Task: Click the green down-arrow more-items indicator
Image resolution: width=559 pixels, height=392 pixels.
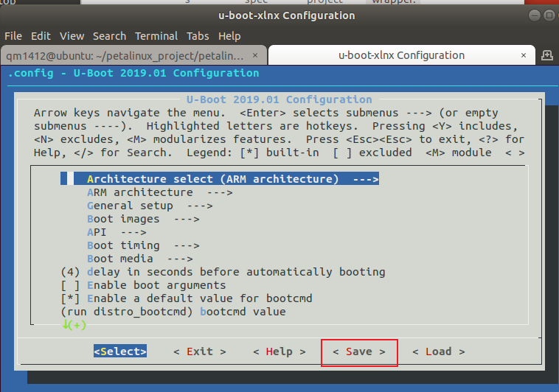Action: pyautogui.click(x=74, y=325)
